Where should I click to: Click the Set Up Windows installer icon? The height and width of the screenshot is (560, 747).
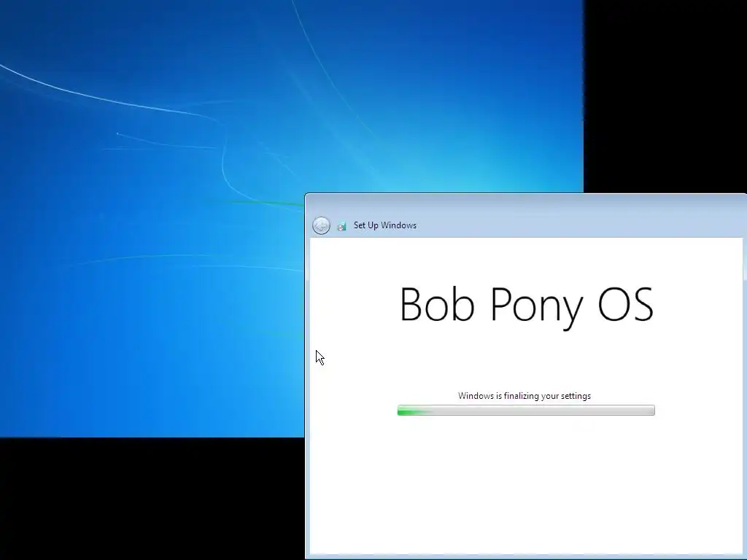(x=341, y=226)
